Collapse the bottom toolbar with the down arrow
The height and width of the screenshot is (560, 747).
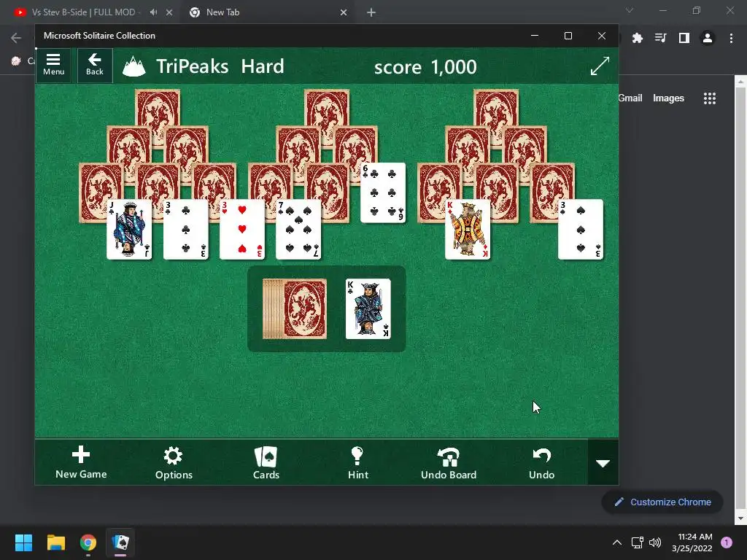pos(603,462)
